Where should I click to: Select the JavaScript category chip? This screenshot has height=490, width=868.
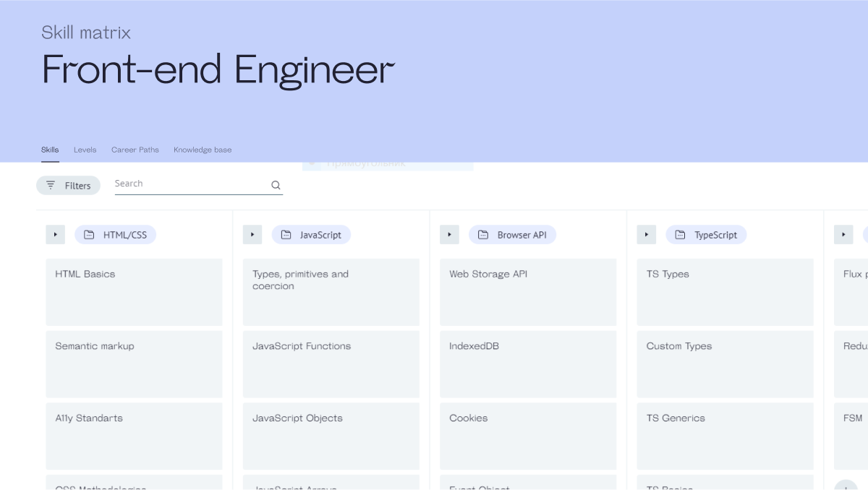point(311,234)
